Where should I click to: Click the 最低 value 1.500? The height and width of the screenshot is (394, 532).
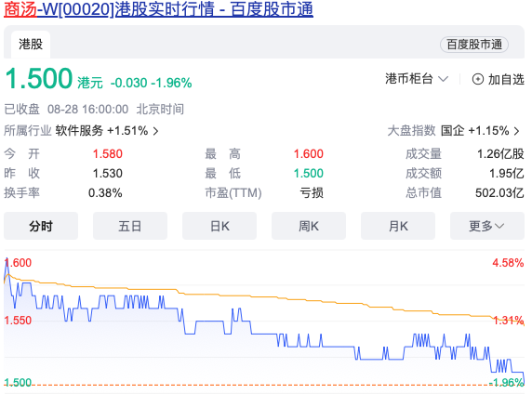click(309, 173)
